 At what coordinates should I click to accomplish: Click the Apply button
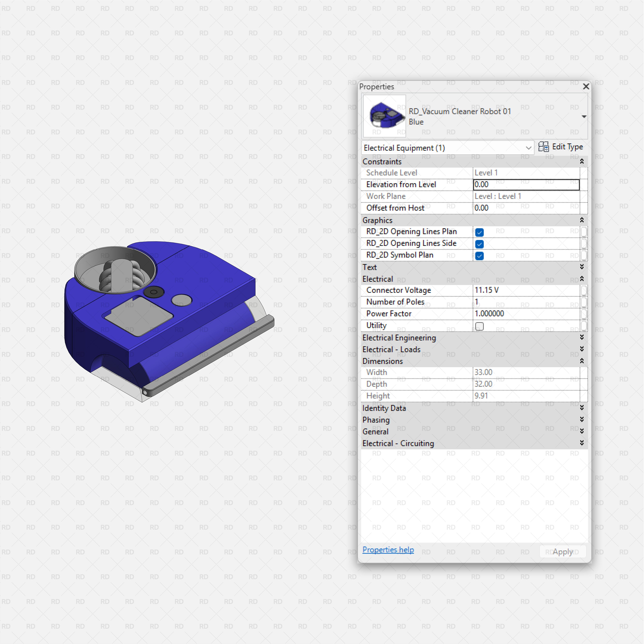562,552
